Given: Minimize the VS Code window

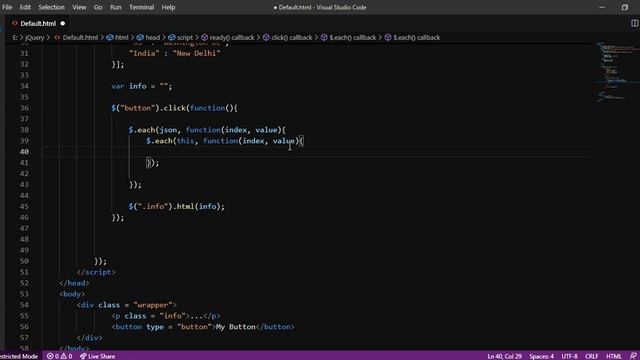Looking at the screenshot, I should click(x=602, y=7).
